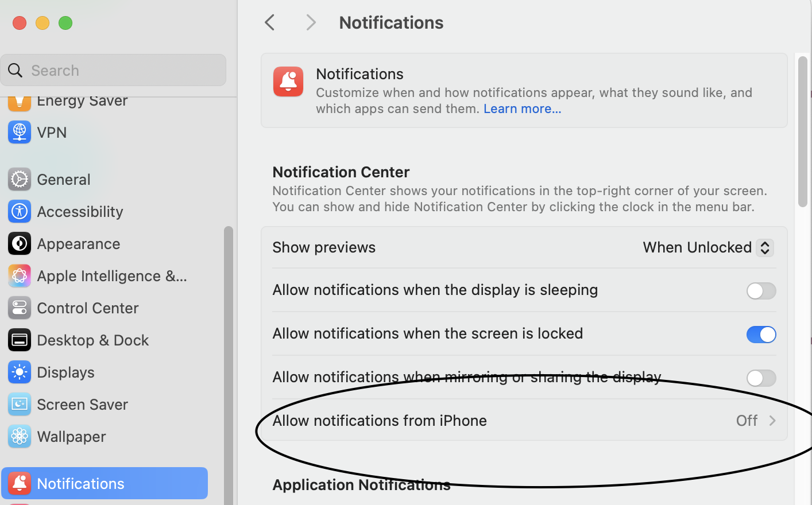Click the Allow notifications from iPhone label
The height and width of the screenshot is (505, 812).
point(380,421)
